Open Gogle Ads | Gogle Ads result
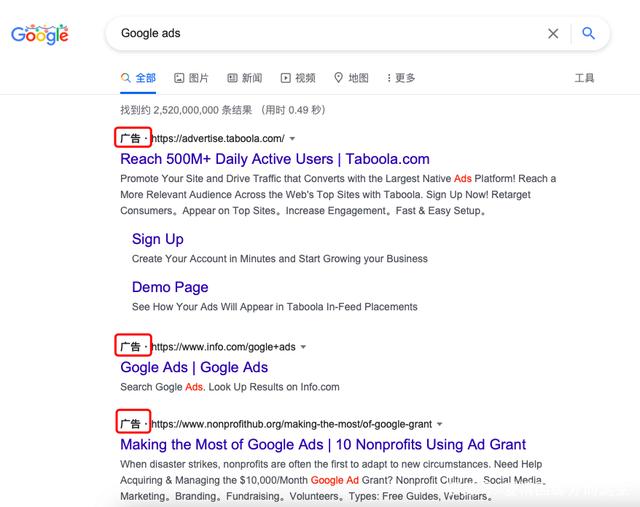 tap(194, 367)
